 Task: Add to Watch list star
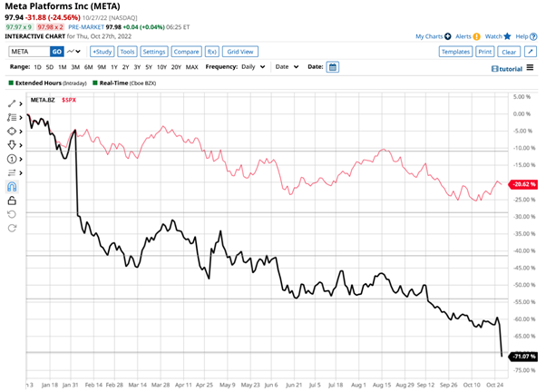tap(506, 36)
